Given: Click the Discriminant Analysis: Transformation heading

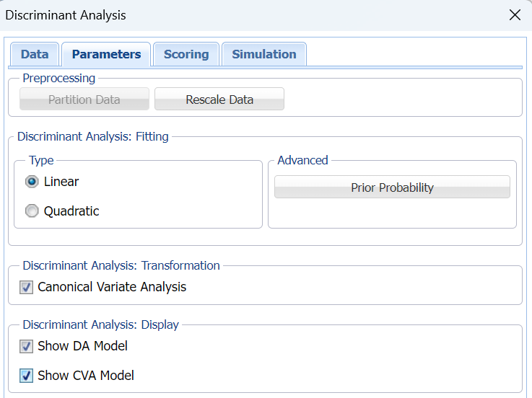Looking at the screenshot, I should pyautogui.click(x=121, y=265).
